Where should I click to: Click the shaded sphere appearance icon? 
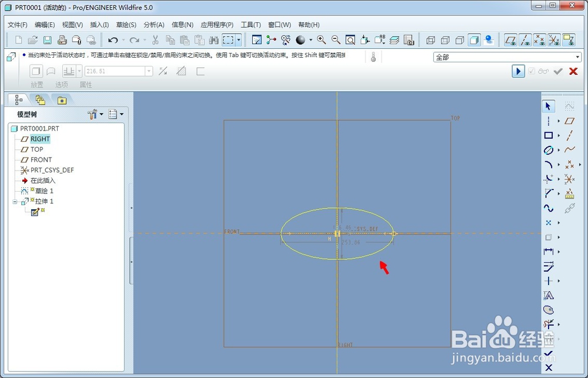point(300,40)
